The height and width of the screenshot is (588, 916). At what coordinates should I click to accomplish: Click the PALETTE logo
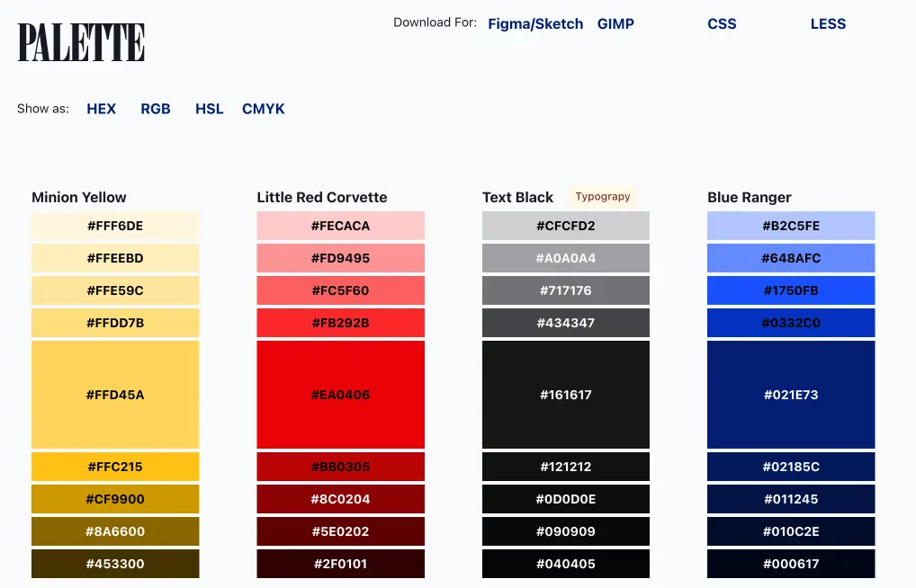tap(80, 40)
